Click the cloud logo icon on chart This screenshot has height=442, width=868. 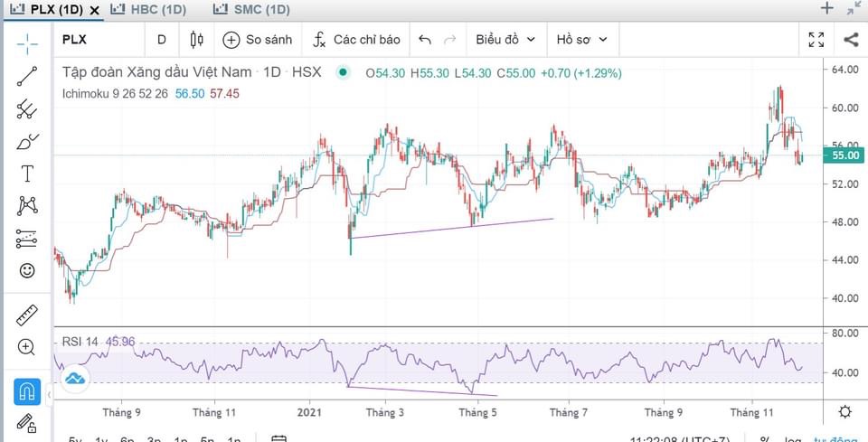(75, 379)
